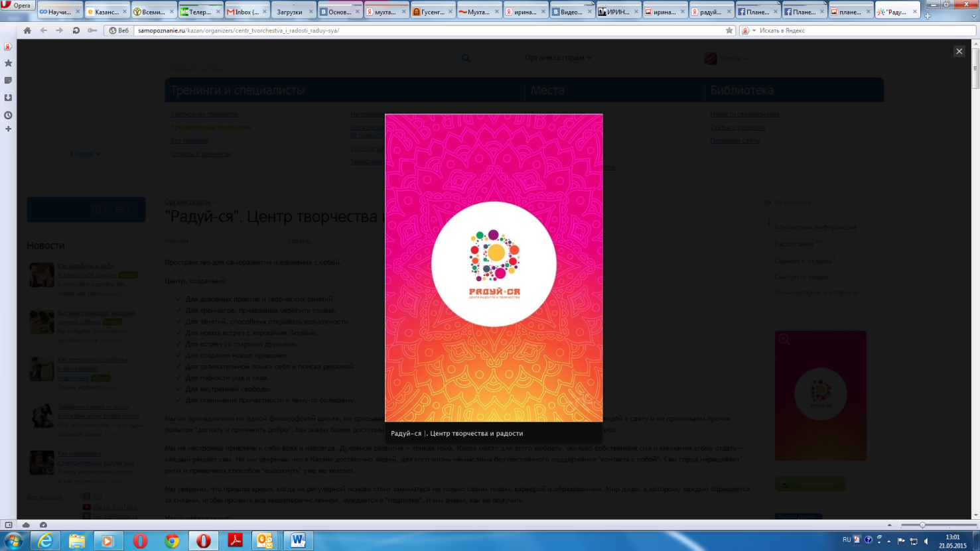Click the browser Home icon

[27, 31]
